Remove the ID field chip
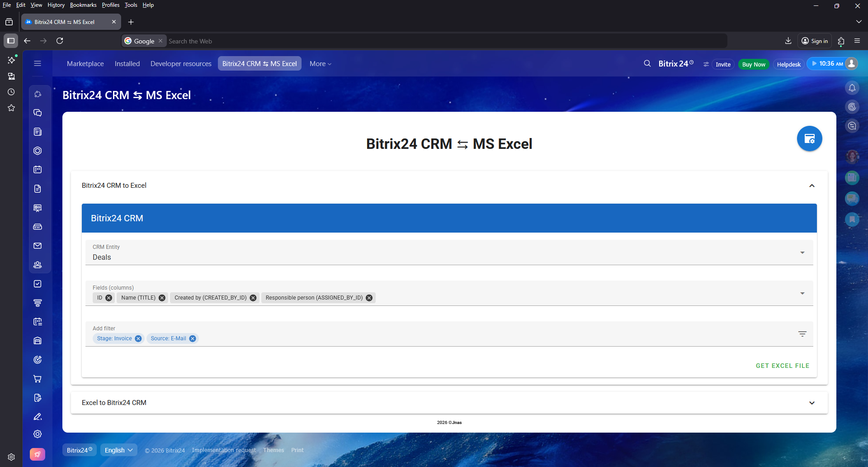This screenshot has height=467, width=868. coord(109,298)
